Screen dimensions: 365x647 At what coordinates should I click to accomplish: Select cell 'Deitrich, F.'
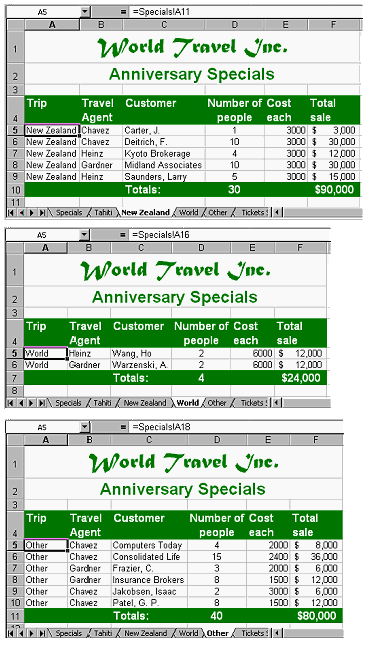pos(164,142)
